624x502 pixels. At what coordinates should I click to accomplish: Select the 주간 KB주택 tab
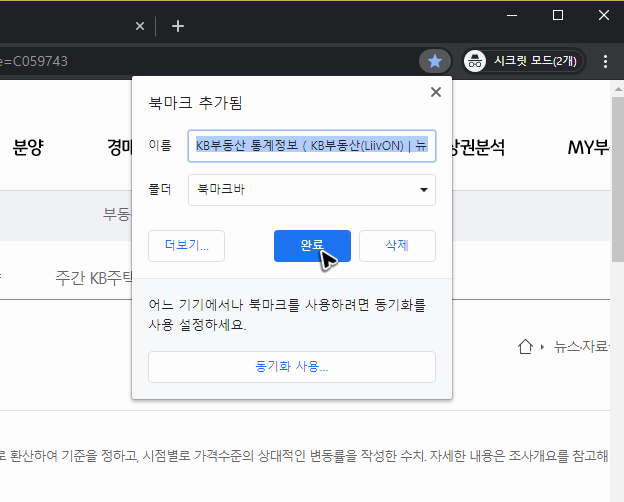[x=94, y=278]
